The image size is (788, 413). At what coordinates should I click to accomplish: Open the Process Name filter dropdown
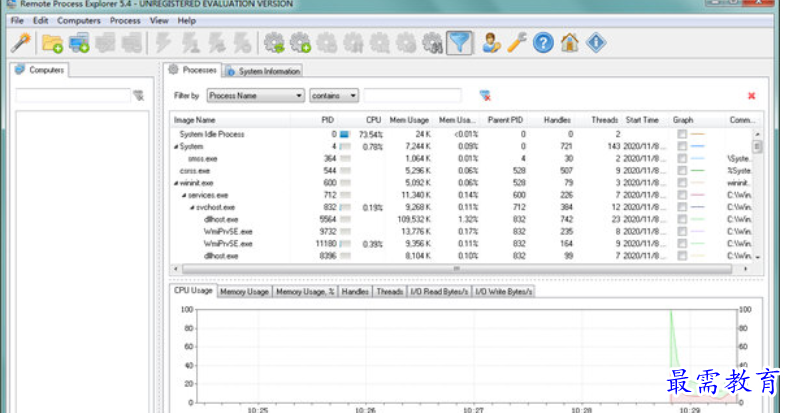coord(255,96)
